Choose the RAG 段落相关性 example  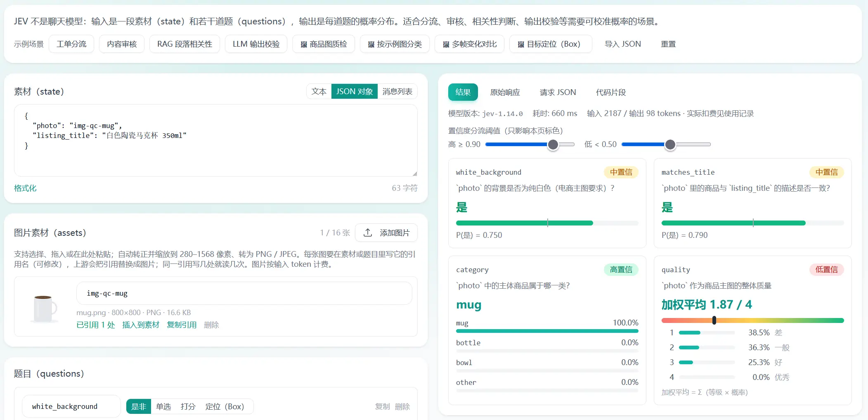pyautogui.click(x=184, y=44)
